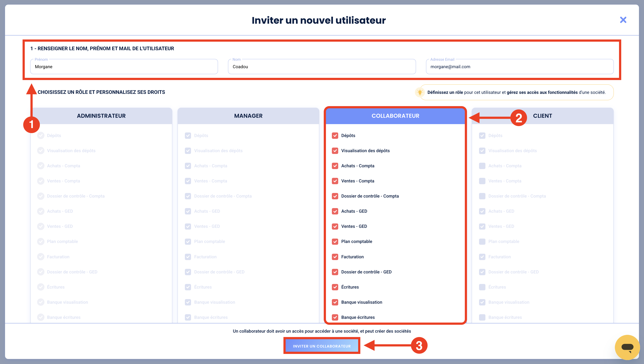Click Ventes - Compta check in Administrateur column
Screen dimensions: 644x364
[41, 181]
